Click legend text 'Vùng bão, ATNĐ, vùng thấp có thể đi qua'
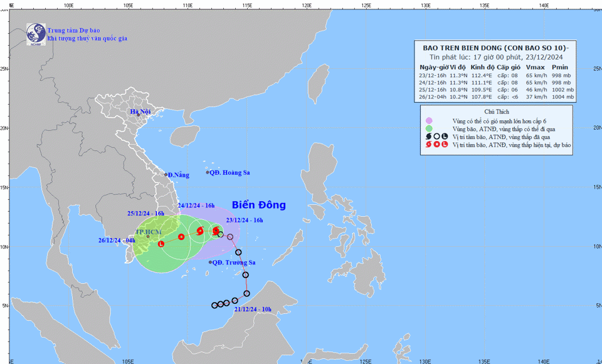602x364 pixels. click(504, 129)
